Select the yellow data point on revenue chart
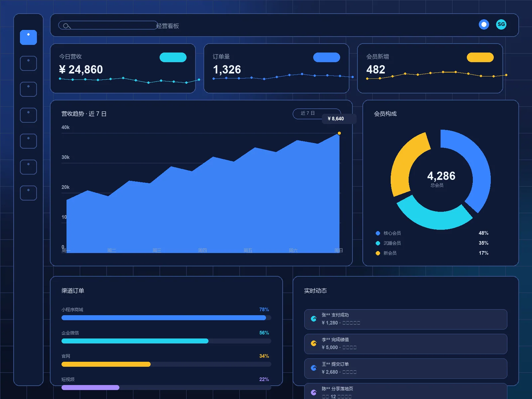The image size is (532, 399). (339, 133)
